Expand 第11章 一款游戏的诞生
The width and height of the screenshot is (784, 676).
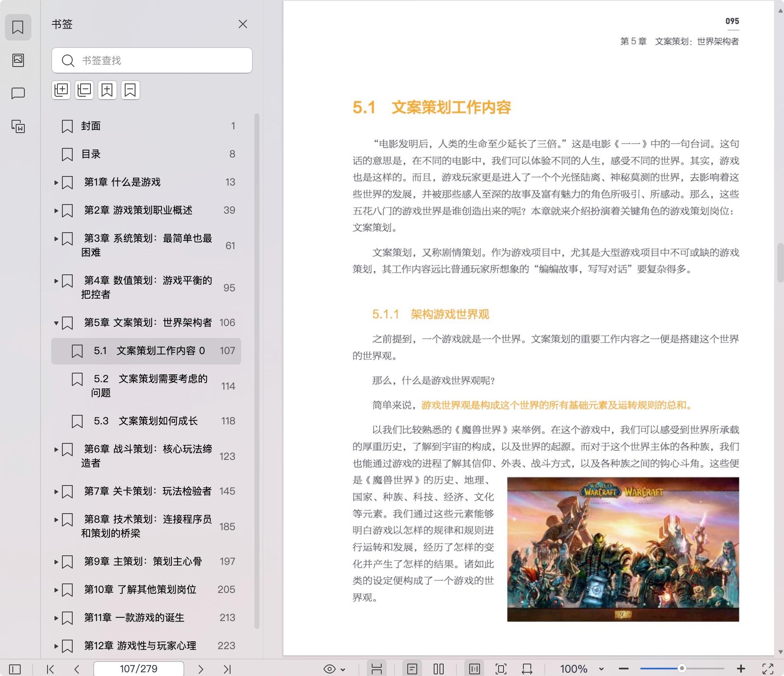click(x=56, y=618)
